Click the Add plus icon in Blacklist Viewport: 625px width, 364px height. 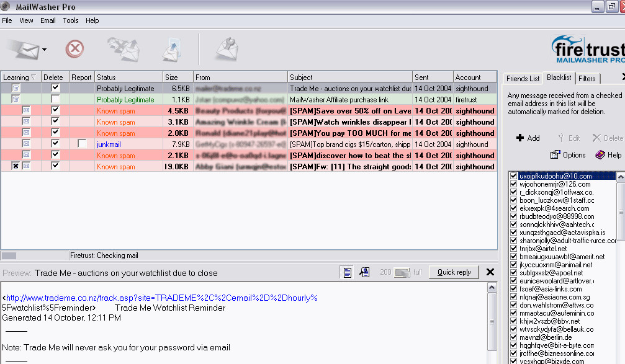pos(528,138)
